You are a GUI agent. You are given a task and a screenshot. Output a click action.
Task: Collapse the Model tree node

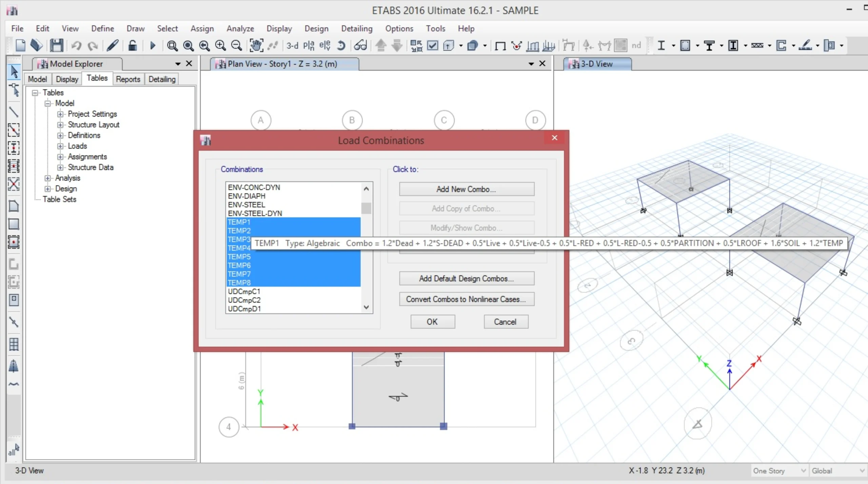click(x=47, y=103)
